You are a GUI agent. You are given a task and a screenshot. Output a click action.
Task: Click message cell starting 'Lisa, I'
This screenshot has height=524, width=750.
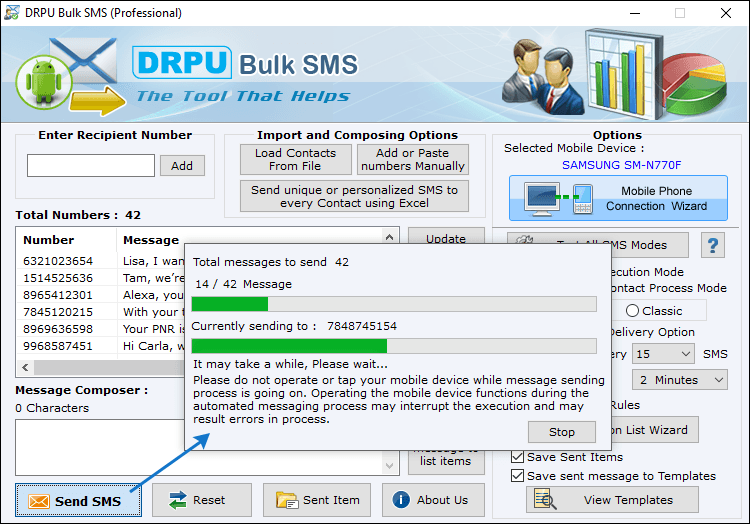click(153, 261)
